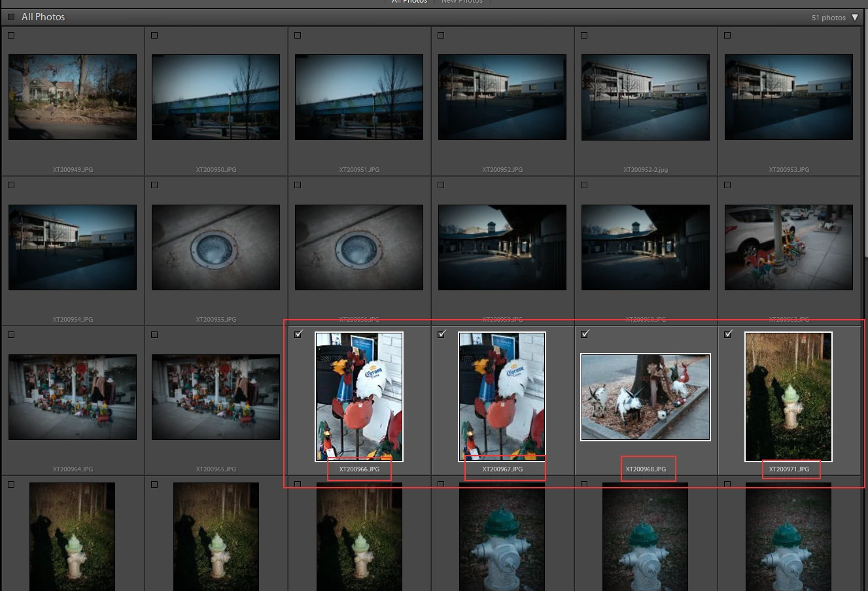Select the XT200971.JPG hydrant thumbnail

coord(789,397)
